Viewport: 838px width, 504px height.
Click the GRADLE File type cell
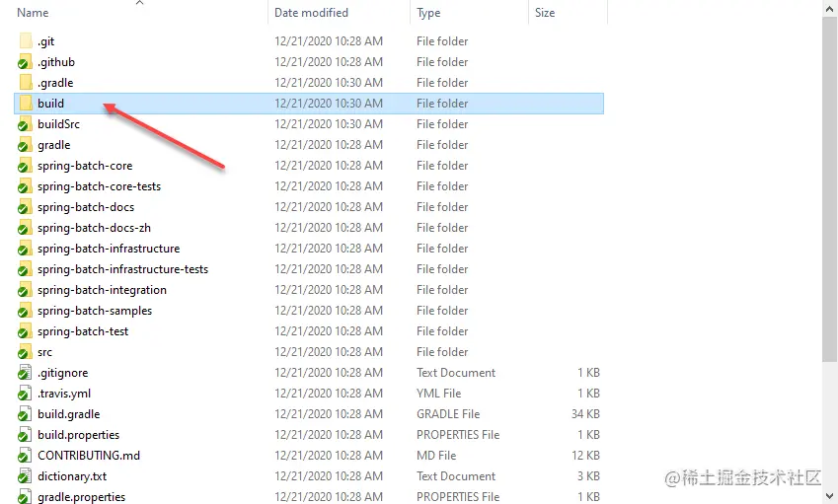pos(448,414)
